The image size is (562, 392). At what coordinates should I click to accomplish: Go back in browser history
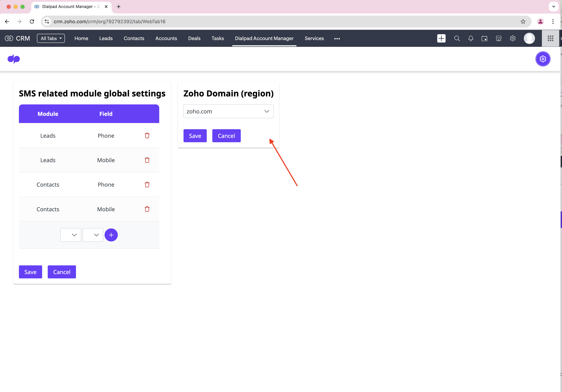(7, 22)
